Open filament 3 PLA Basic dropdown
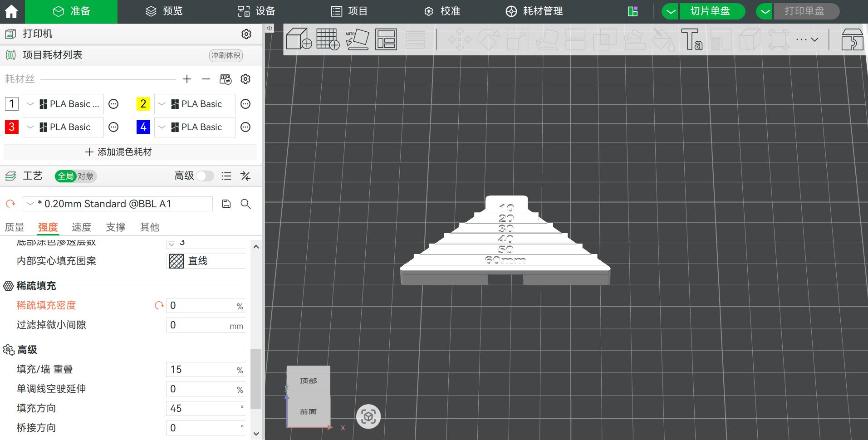 64,127
